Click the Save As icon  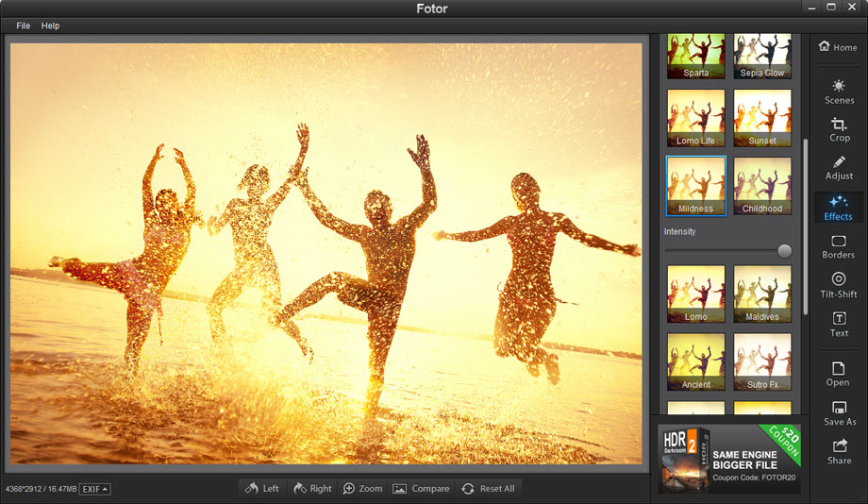click(x=839, y=412)
